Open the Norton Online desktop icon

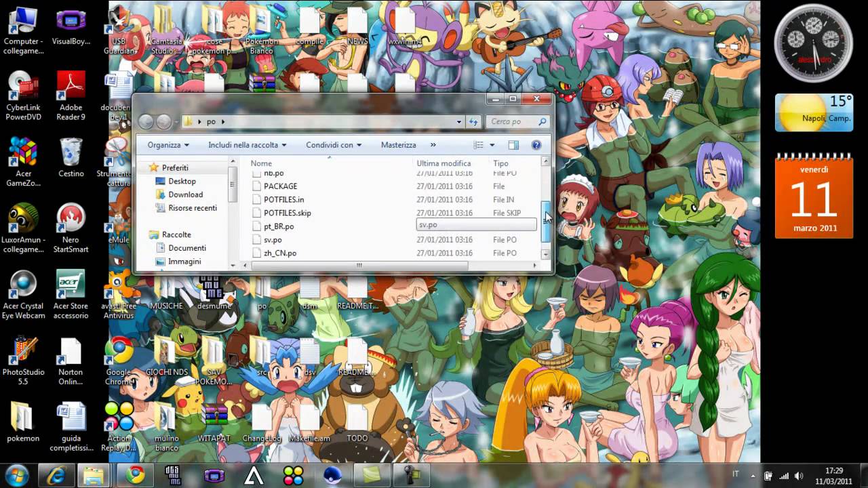click(x=71, y=360)
